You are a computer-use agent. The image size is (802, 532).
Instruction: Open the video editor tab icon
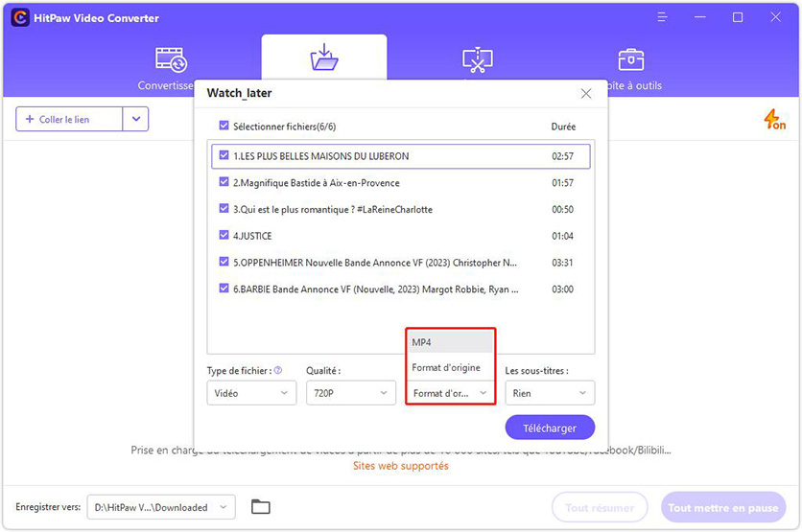[477, 59]
